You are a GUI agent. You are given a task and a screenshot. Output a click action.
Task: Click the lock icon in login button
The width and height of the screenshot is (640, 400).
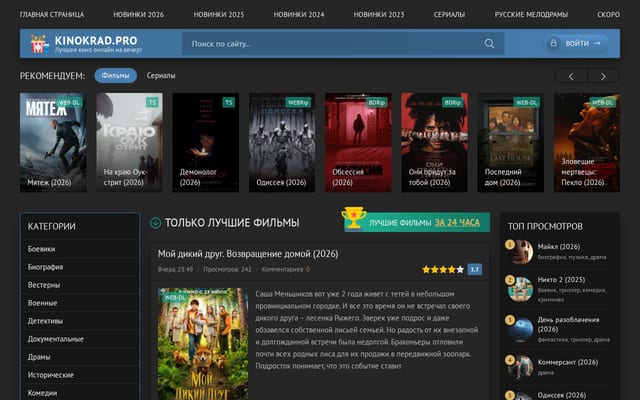[553, 43]
